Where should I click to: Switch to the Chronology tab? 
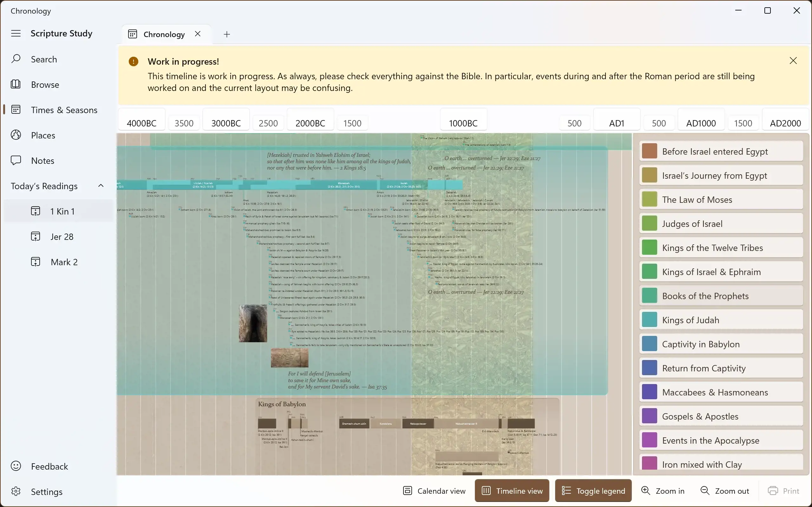point(164,34)
